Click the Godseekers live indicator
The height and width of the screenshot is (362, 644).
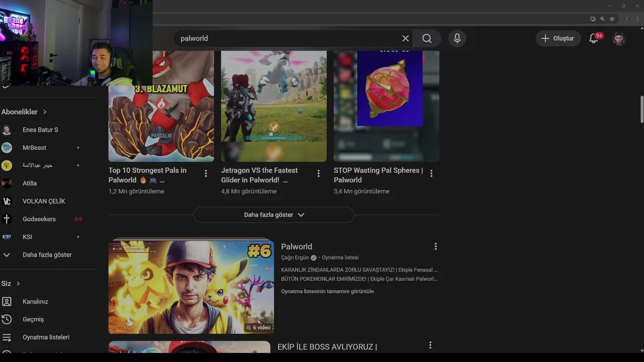(x=78, y=219)
